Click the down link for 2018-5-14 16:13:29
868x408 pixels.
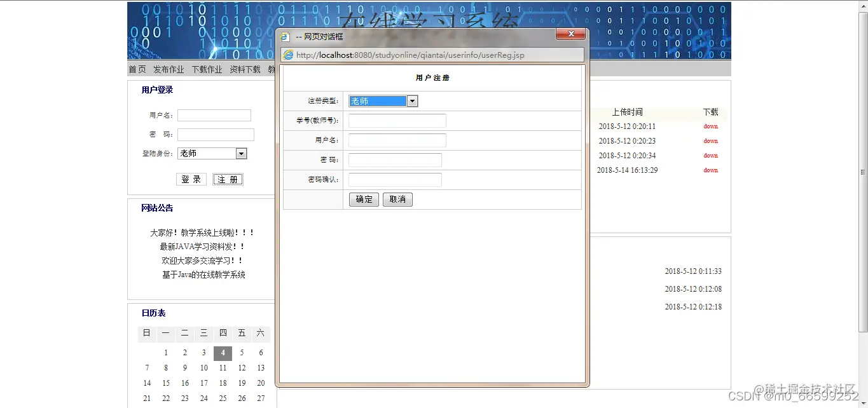710,170
